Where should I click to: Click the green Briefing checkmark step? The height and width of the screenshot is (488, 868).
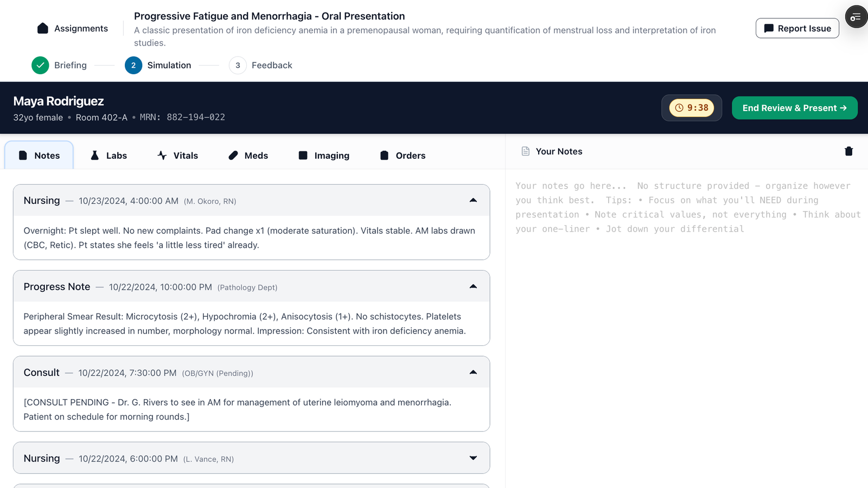click(40, 65)
